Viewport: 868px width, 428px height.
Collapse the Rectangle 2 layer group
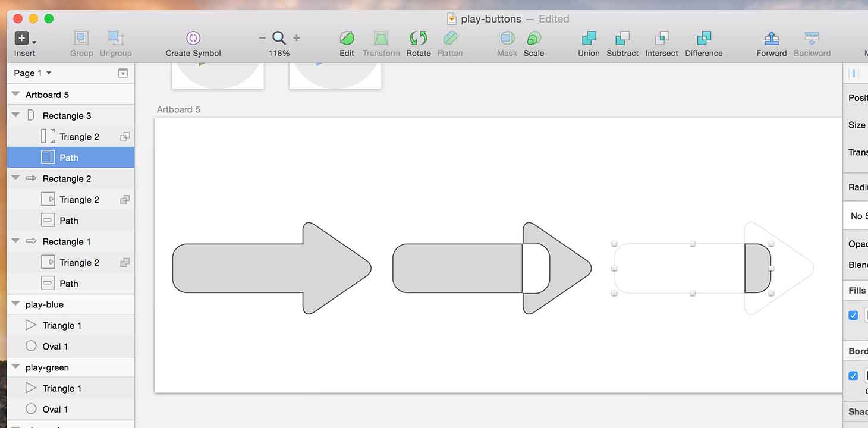pos(15,178)
